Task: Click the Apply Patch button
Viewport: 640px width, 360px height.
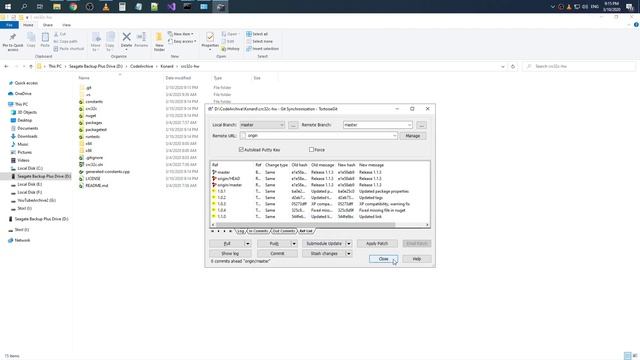Action: (x=377, y=243)
